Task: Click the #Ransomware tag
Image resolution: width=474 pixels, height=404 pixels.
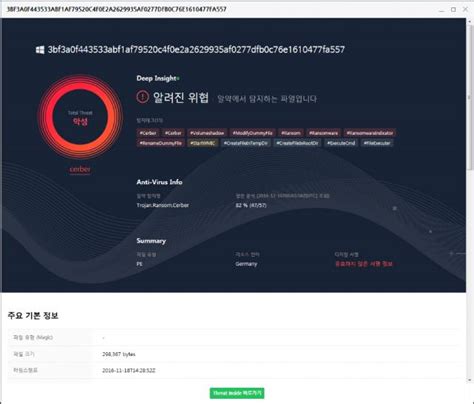Action: click(x=323, y=133)
